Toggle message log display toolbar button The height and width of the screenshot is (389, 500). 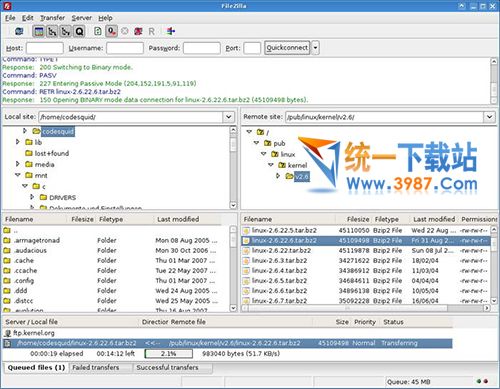39,31
